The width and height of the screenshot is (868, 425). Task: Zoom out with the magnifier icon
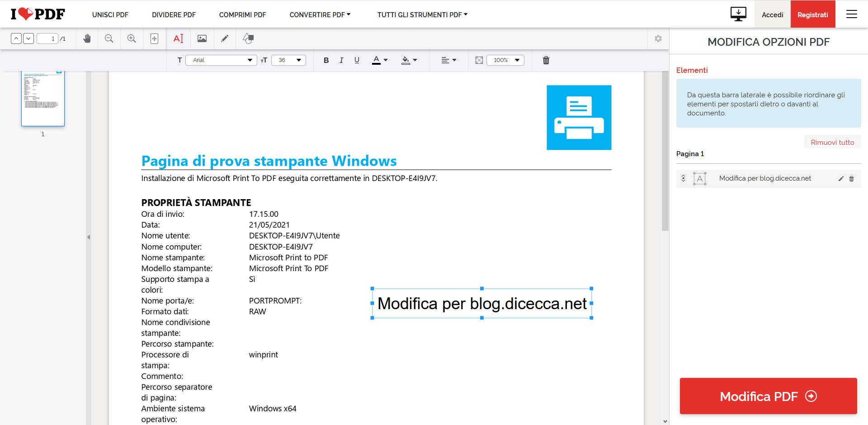coord(109,38)
